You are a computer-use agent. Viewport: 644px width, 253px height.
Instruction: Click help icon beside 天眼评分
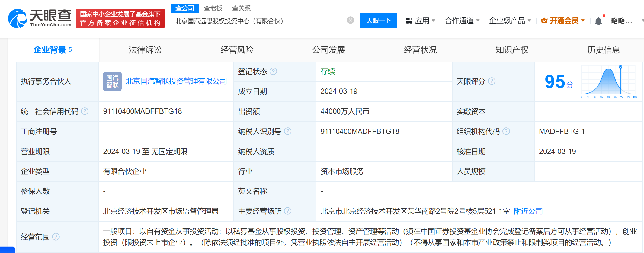tap(492, 81)
